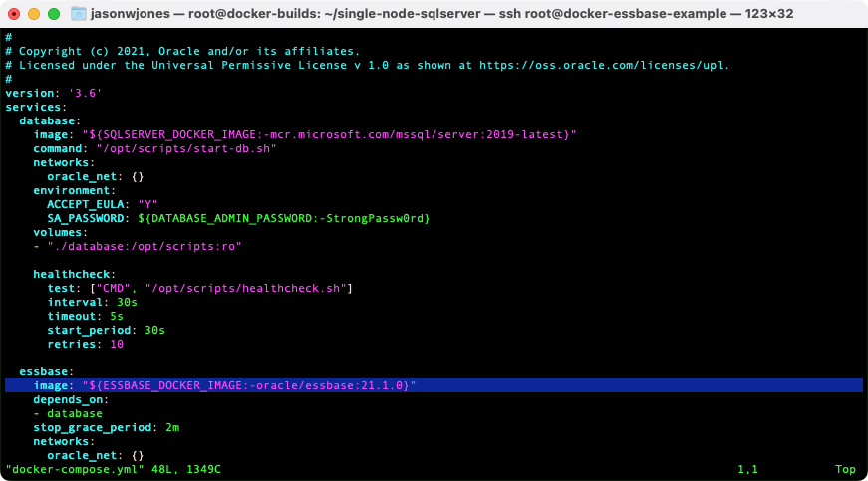Click the docker-compose.yml filename in status line

(x=75, y=469)
